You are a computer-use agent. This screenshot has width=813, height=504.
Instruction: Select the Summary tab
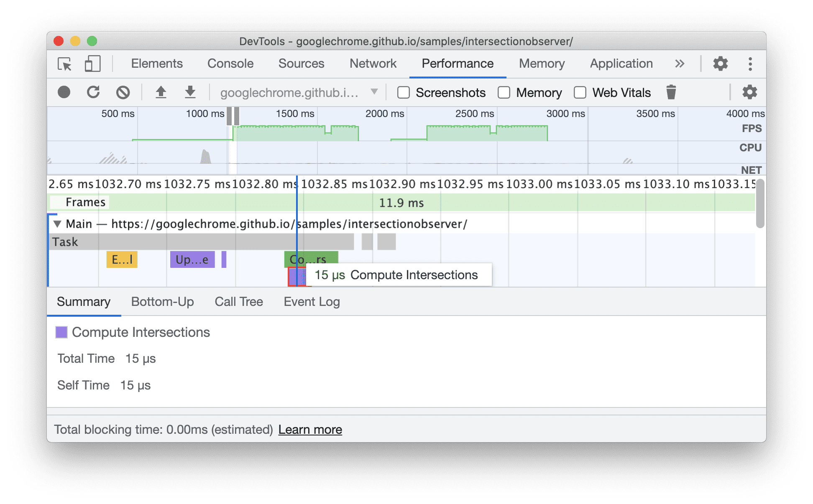[x=84, y=301]
